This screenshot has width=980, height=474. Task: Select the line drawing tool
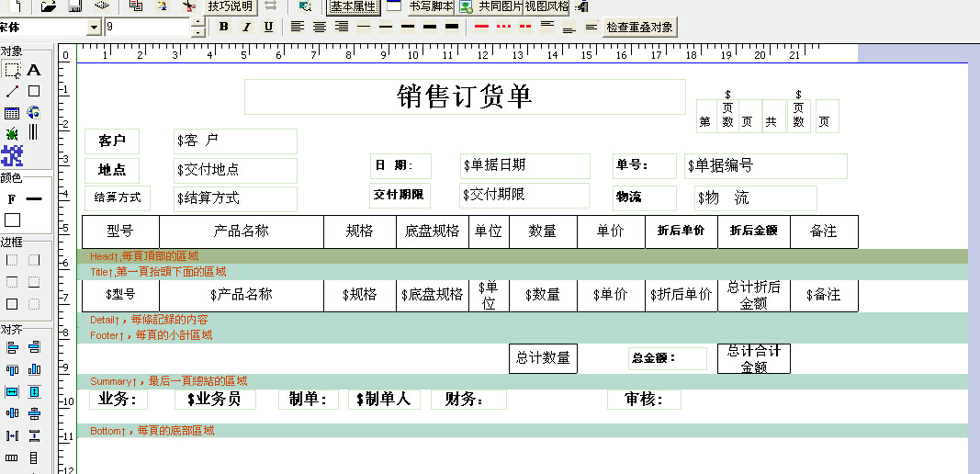12,92
